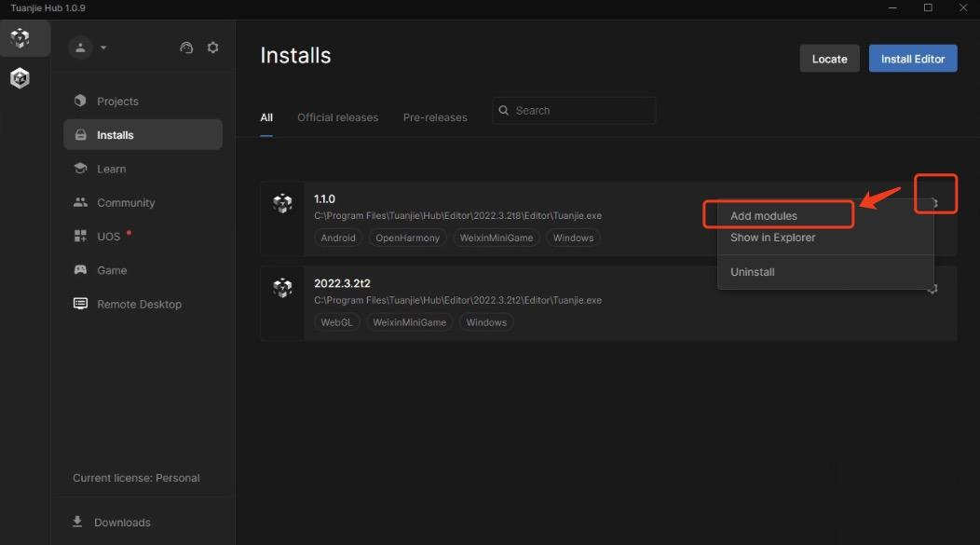This screenshot has width=980, height=545.
Task: Switch to the Official releases tab
Action: (x=337, y=117)
